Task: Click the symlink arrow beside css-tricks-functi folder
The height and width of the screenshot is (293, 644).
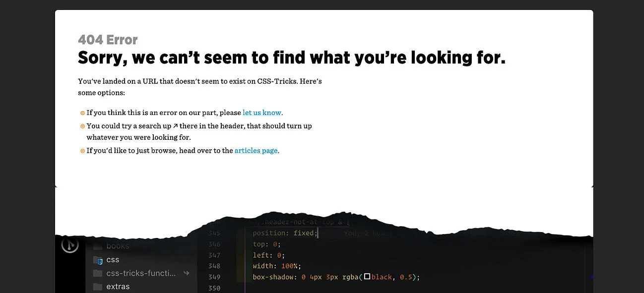Action: (x=187, y=273)
